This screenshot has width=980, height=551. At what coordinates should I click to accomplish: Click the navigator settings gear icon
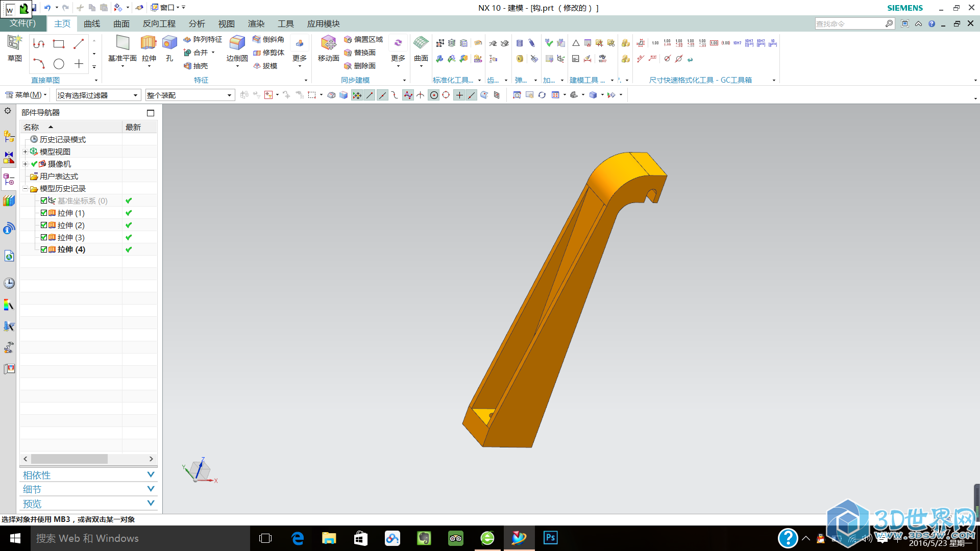pos(8,111)
